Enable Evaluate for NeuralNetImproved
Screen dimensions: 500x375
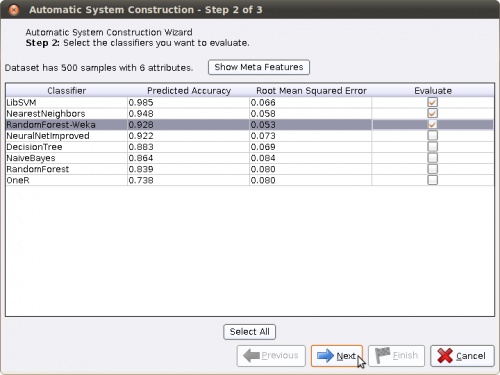[432, 136]
